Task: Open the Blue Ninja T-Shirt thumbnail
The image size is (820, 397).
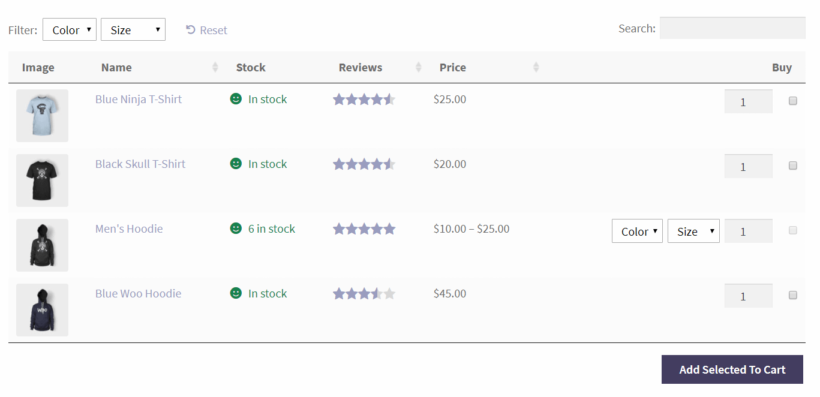Action: pos(42,116)
